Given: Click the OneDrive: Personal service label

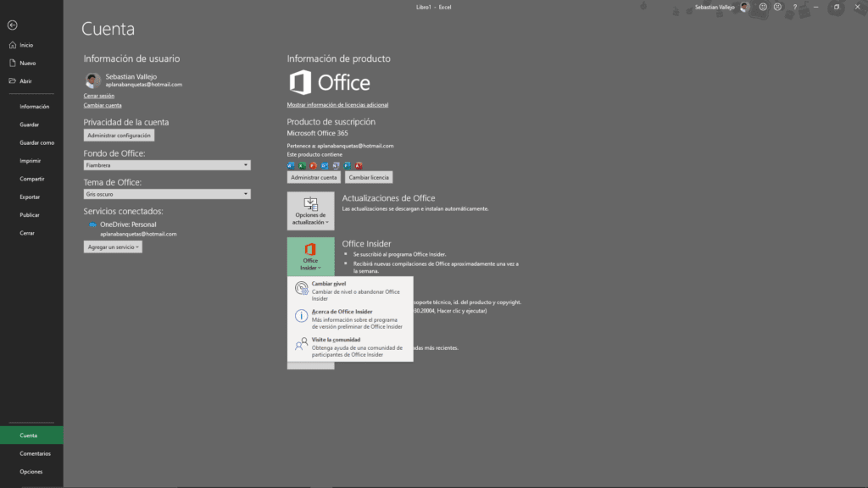Looking at the screenshot, I should 128,225.
